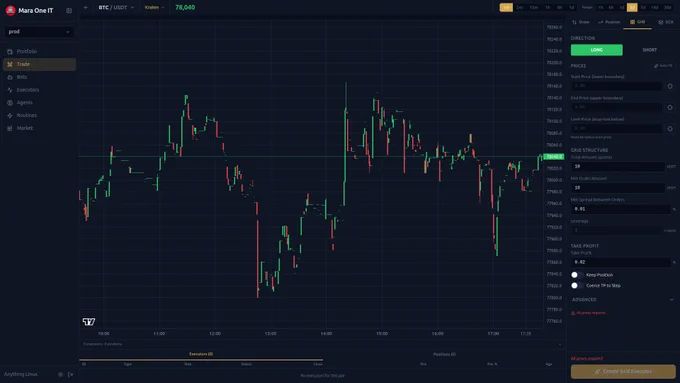This screenshot has width=680, height=383.
Task: Select the 1d candle interval
Action: [x=572, y=7]
